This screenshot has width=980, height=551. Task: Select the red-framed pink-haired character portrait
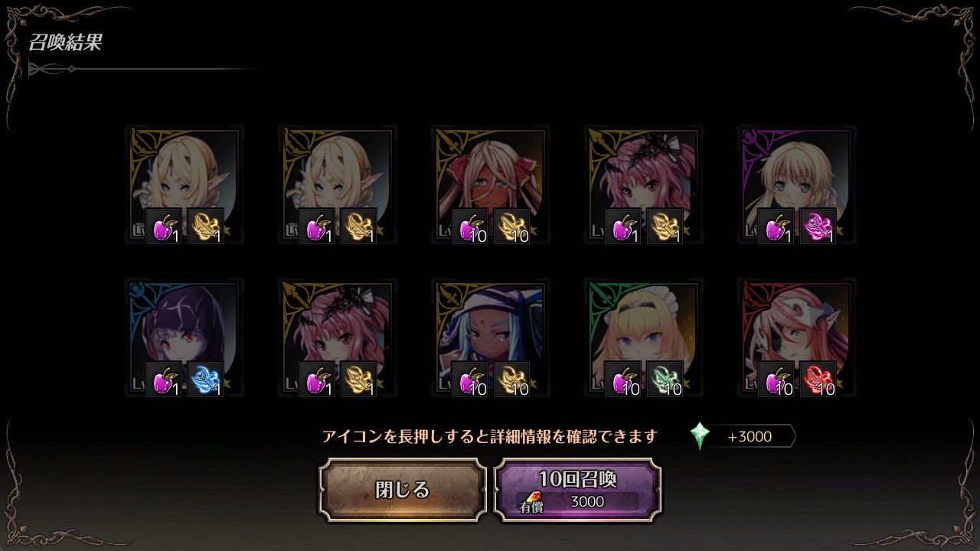coord(796,337)
